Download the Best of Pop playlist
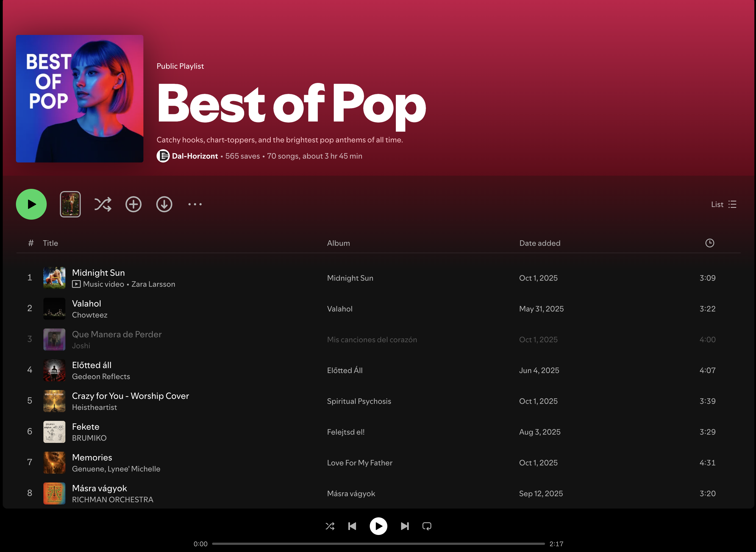The height and width of the screenshot is (552, 756). coord(164,205)
